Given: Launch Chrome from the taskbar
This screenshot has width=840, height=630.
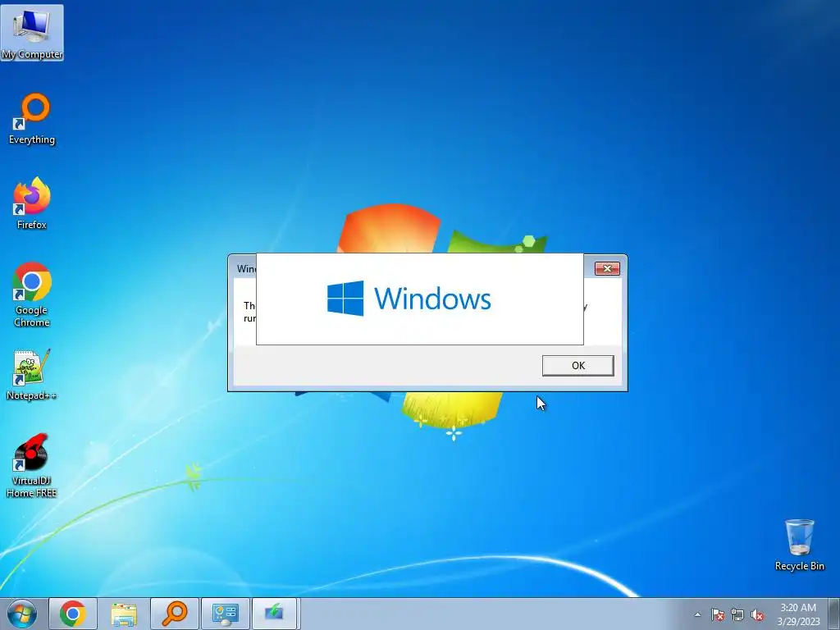Looking at the screenshot, I should tap(73, 614).
